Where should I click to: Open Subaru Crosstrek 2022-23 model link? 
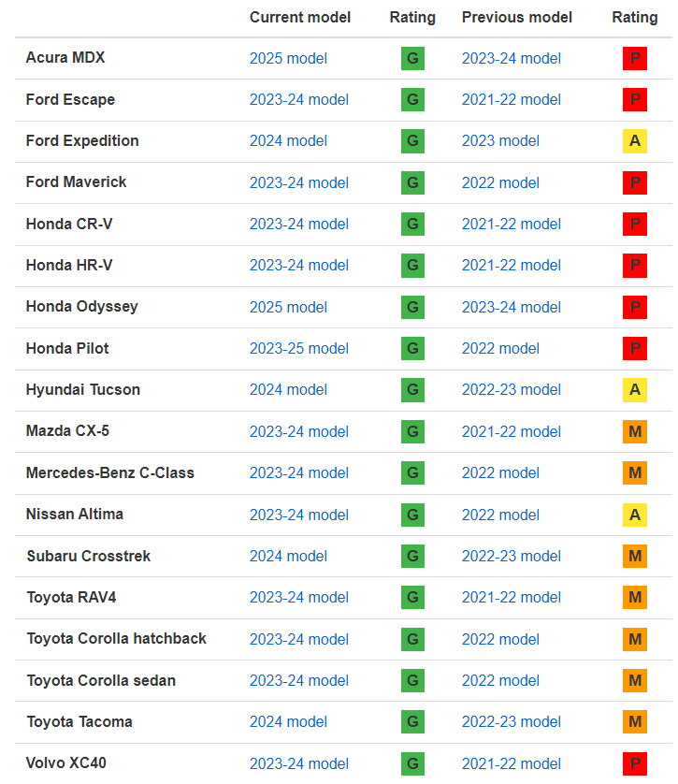point(512,556)
